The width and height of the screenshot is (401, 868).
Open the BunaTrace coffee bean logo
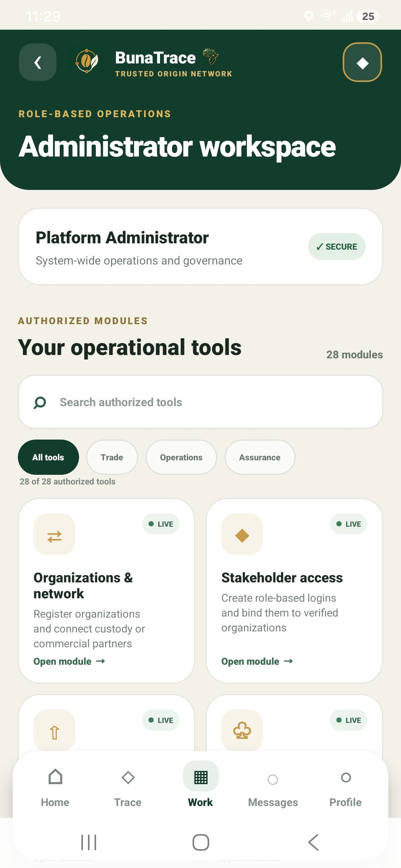87,62
